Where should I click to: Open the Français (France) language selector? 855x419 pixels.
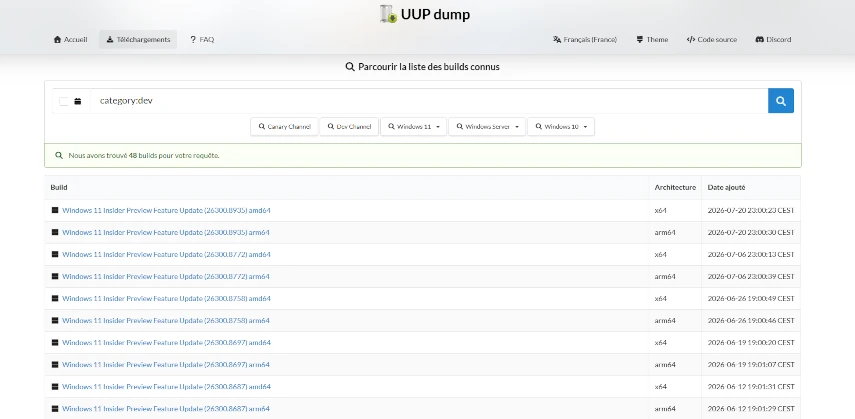point(585,40)
